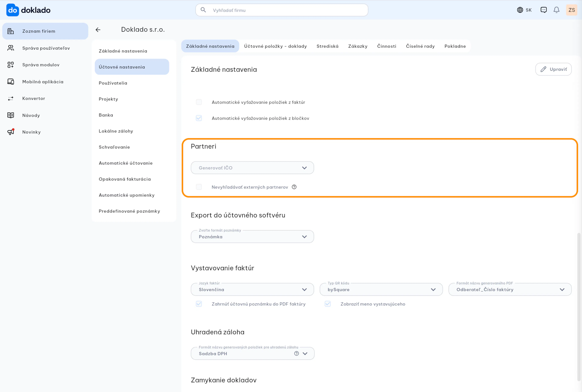This screenshot has height=392, width=582.
Task: Click the Návody book icon
Action: pyautogui.click(x=10, y=115)
